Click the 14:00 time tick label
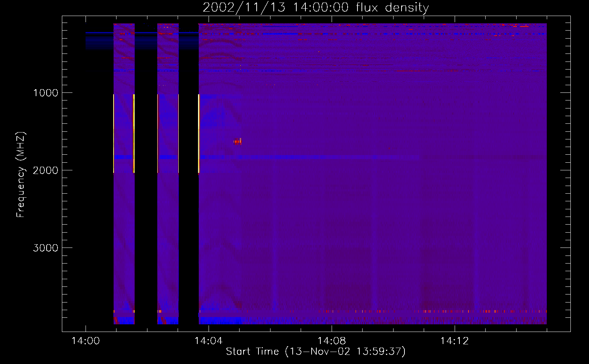The image size is (589, 364). (86, 341)
